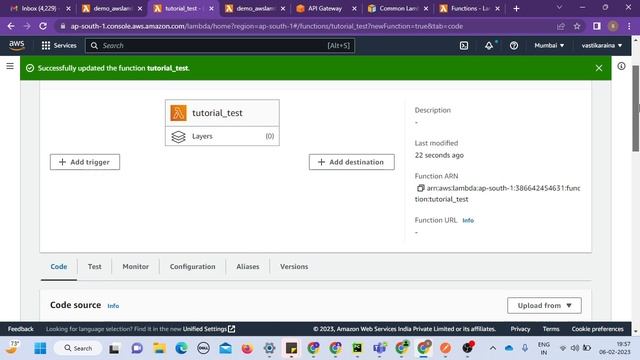Open the Function URL Info link
Viewport: 640px width, 360px height.
tap(468, 220)
